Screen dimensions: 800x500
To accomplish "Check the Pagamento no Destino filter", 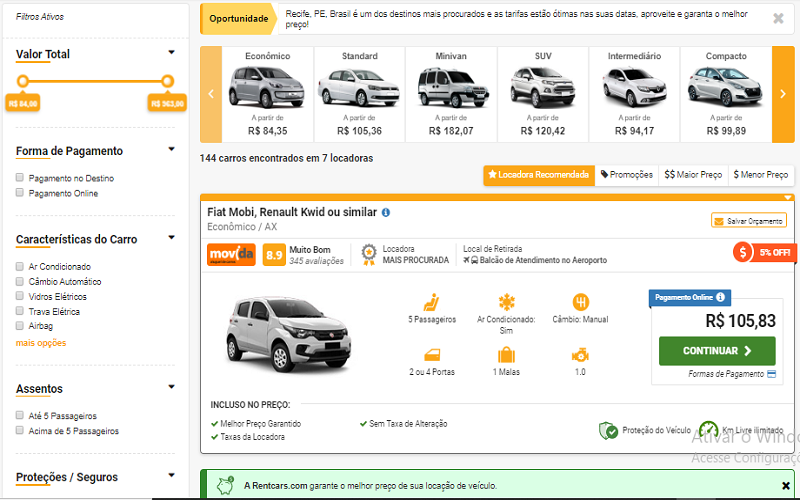I will 19,178.
